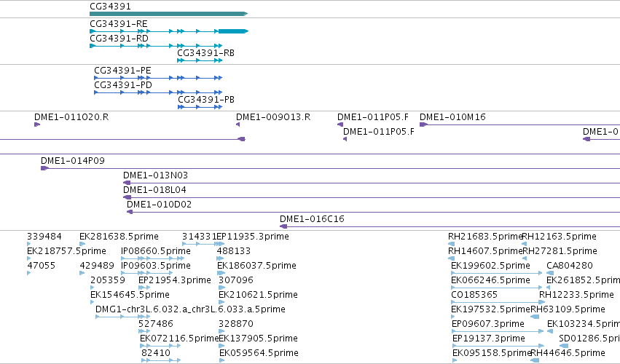The width and height of the screenshot is (620, 364).
Task: Open the EK066246.5prime EST label
Action: 491,280
